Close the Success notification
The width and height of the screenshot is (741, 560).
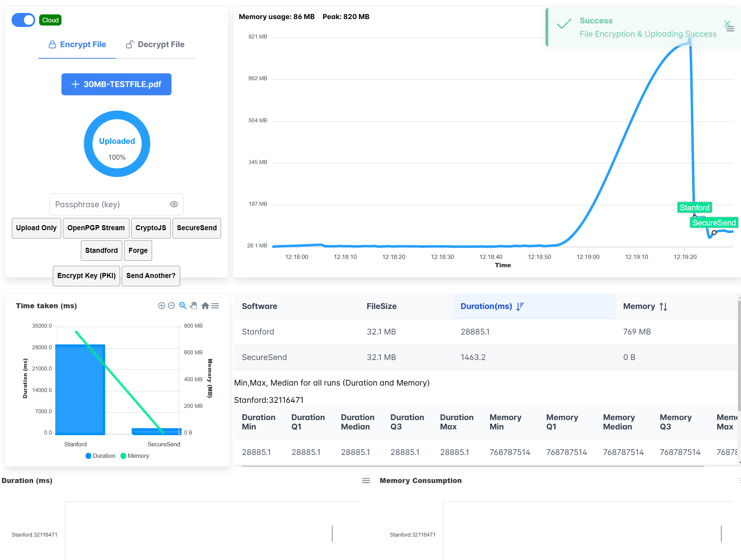click(727, 24)
